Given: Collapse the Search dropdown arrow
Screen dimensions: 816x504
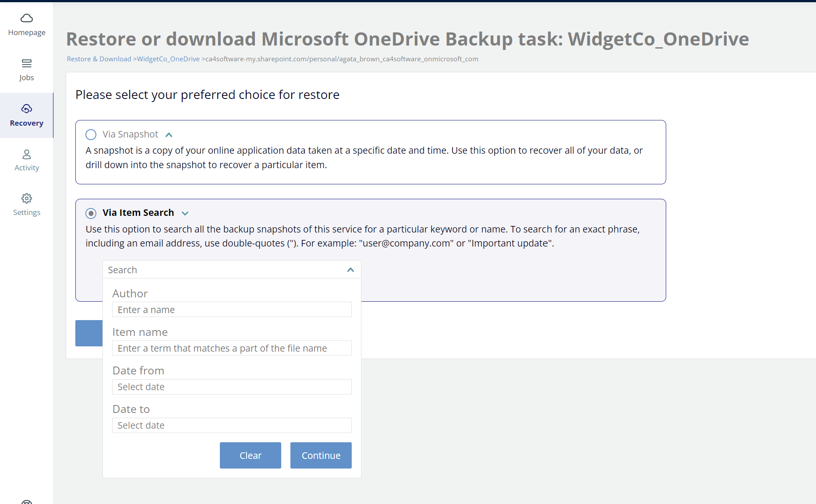Looking at the screenshot, I should tap(350, 270).
